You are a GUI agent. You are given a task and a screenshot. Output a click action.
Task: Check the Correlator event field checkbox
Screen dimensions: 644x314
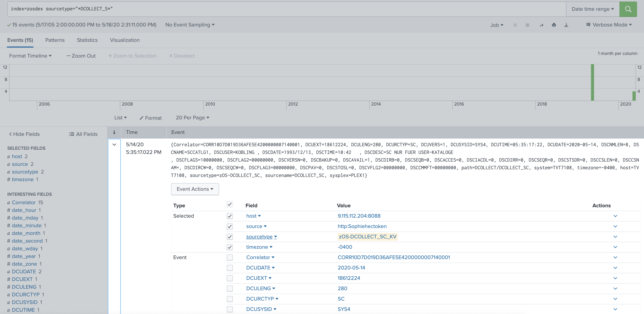pos(230,257)
